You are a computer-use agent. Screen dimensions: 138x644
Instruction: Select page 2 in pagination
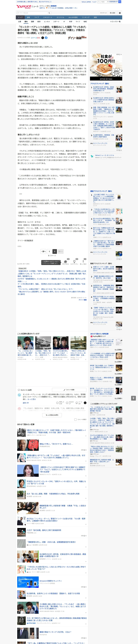tap(55, 251)
